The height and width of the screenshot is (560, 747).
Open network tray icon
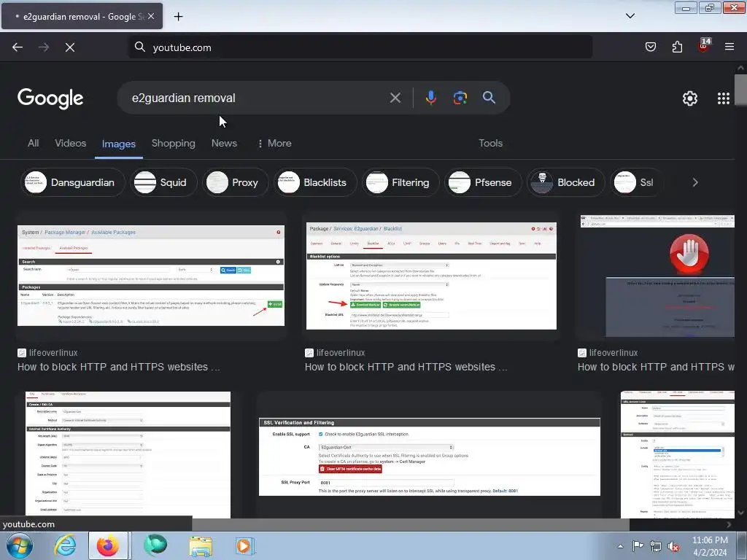tap(656, 546)
